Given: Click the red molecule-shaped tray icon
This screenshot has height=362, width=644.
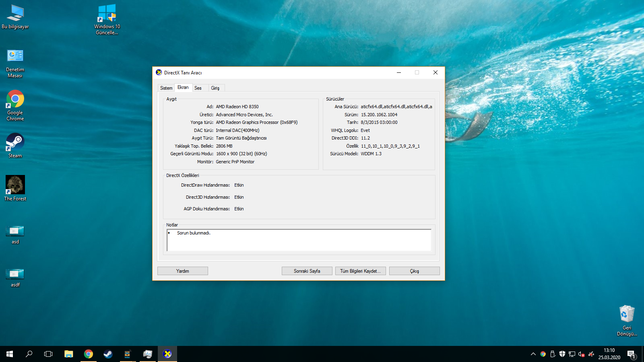Looking at the screenshot, I should (x=591, y=354).
